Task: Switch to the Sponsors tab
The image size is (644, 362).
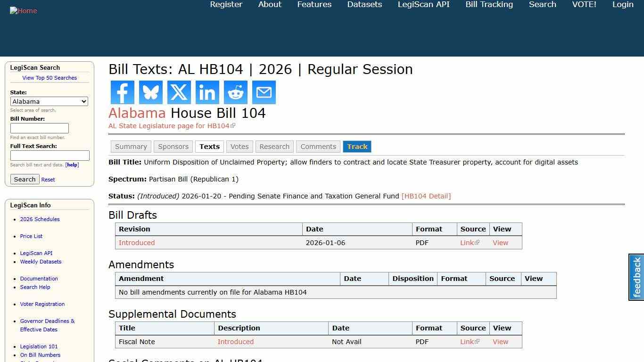Action: (173, 147)
